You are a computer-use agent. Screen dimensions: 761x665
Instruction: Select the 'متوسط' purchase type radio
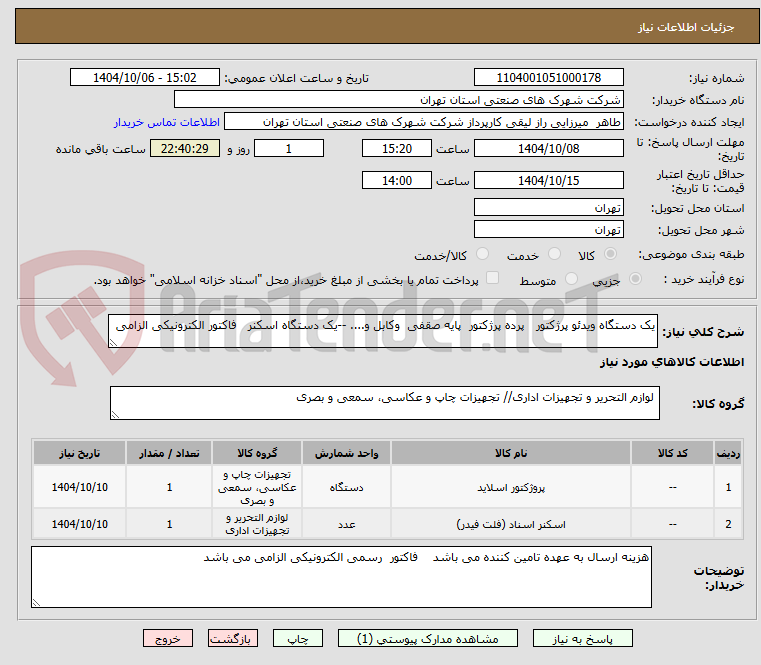pyautogui.click(x=573, y=280)
